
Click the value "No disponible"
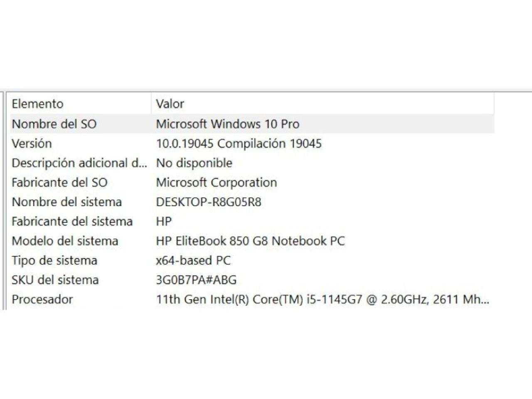194,163
